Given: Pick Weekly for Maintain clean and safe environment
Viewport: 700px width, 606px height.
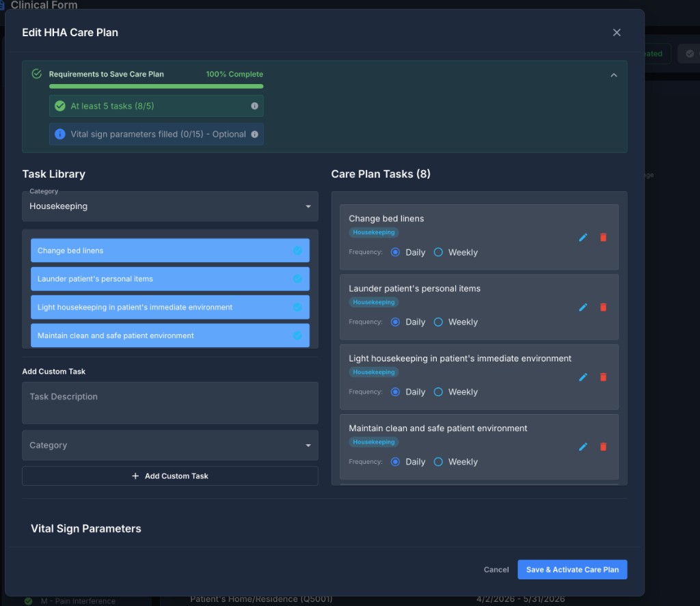Looking at the screenshot, I should coord(438,461).
